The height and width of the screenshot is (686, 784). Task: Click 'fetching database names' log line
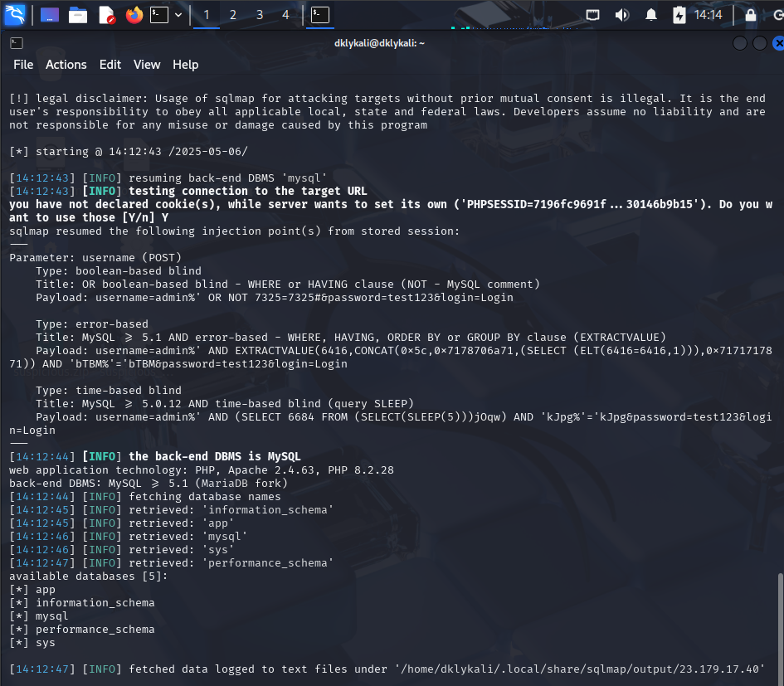145,497
